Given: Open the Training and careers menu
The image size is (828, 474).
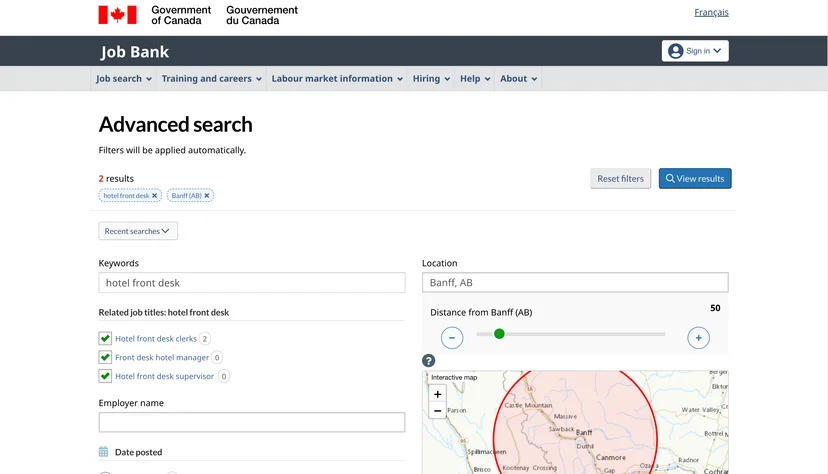Looking at the screenshot, I should pyautogui.click(x=211, y=79).
